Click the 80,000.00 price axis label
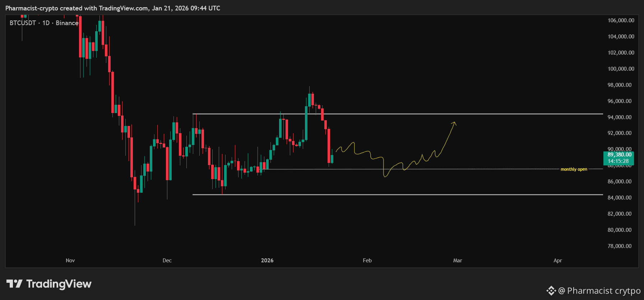This screenshot has width=644, height=300. tap(619, 230)
